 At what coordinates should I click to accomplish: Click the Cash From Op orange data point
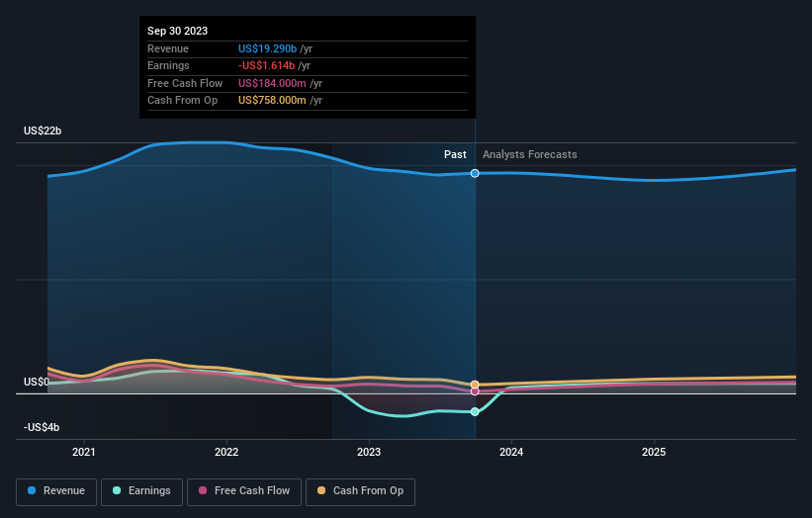click(475, 385)
